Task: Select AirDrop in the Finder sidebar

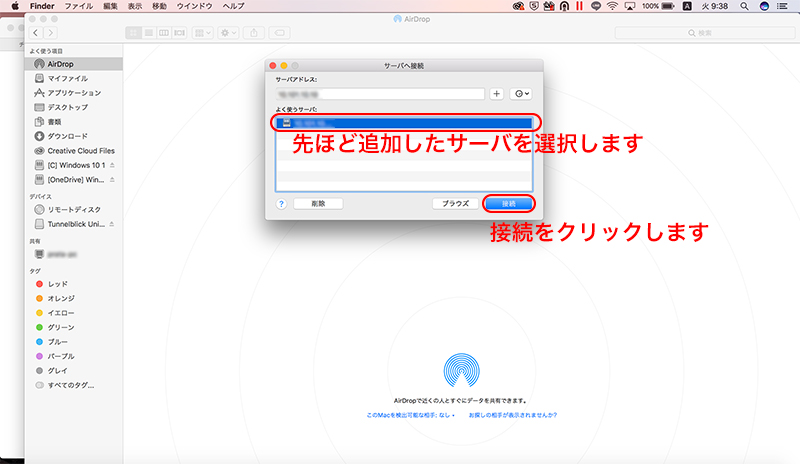Action: pyautogui.click(x=74, y=64)
